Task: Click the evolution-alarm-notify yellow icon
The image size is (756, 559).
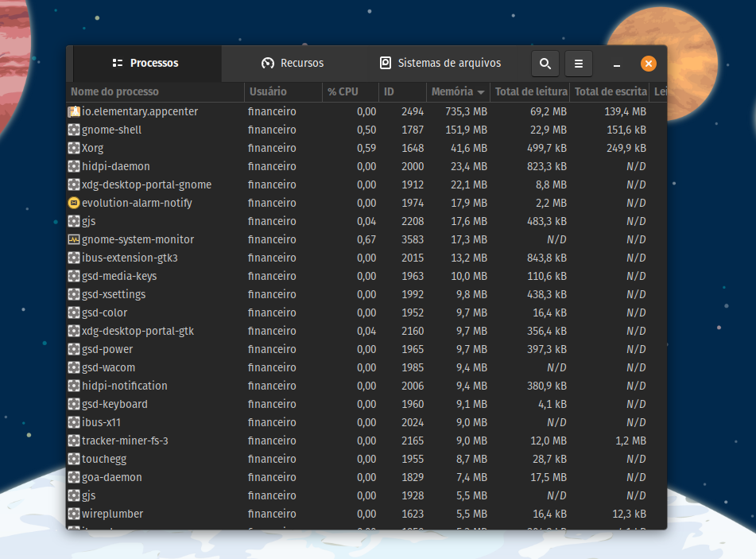Action: coord(74,203)
